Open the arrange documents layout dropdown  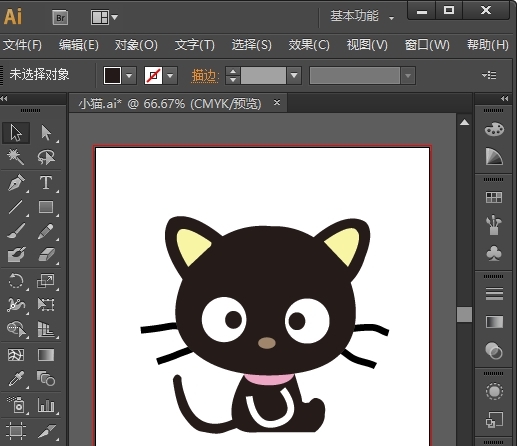(x=104, y=17)
